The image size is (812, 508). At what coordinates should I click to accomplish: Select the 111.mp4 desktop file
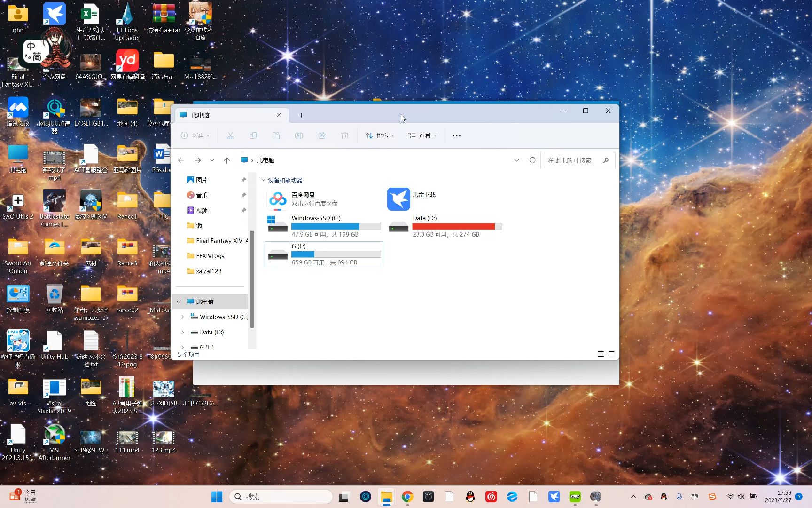(x=127, y=442)
